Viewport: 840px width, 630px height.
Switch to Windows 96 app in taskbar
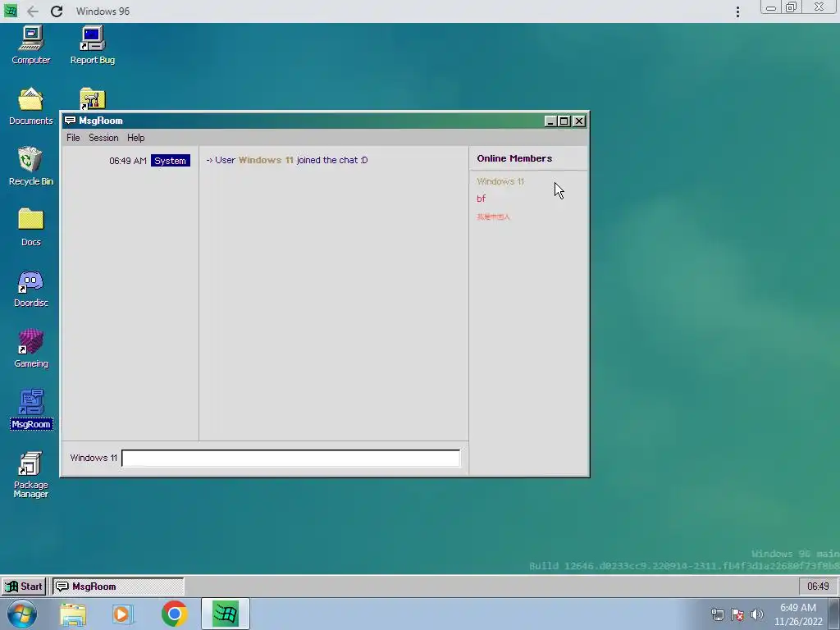(226, 614)
